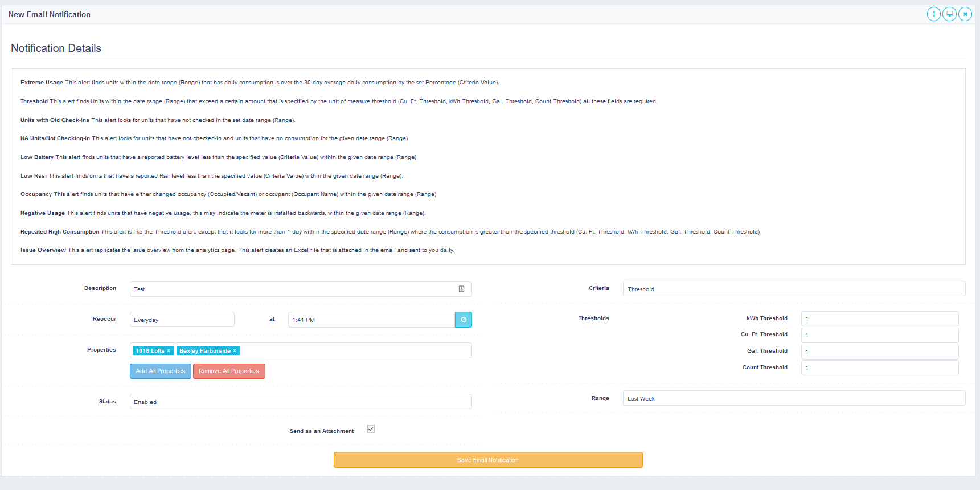Viewport: 980px width, 490px height.
Task: Expand the Criteria dropdown set to Threshold
Action: click(x=793, y=289)
